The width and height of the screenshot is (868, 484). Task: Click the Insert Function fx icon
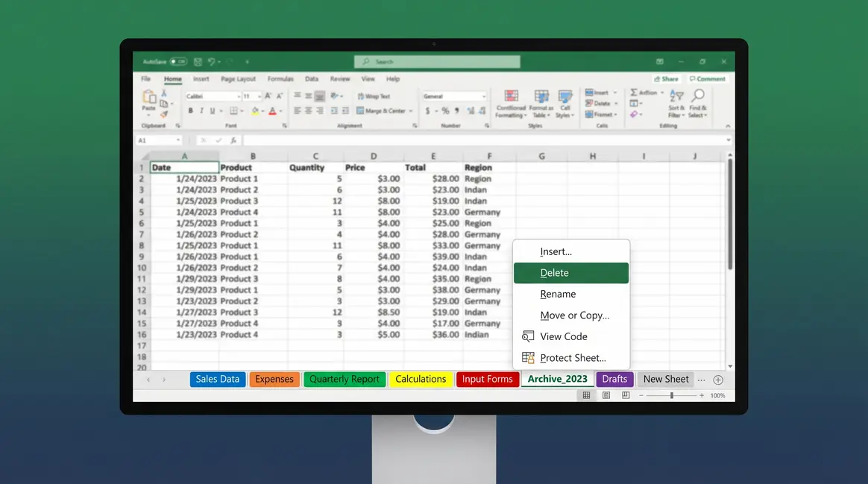(233, 141)
